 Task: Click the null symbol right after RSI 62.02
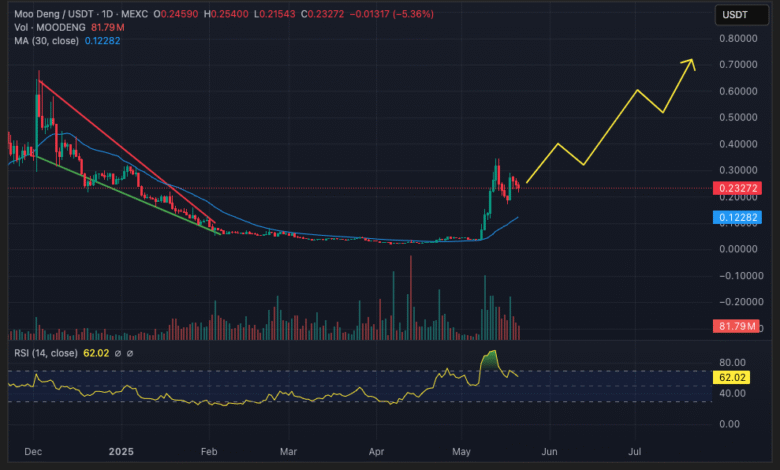tap(118, 354)
